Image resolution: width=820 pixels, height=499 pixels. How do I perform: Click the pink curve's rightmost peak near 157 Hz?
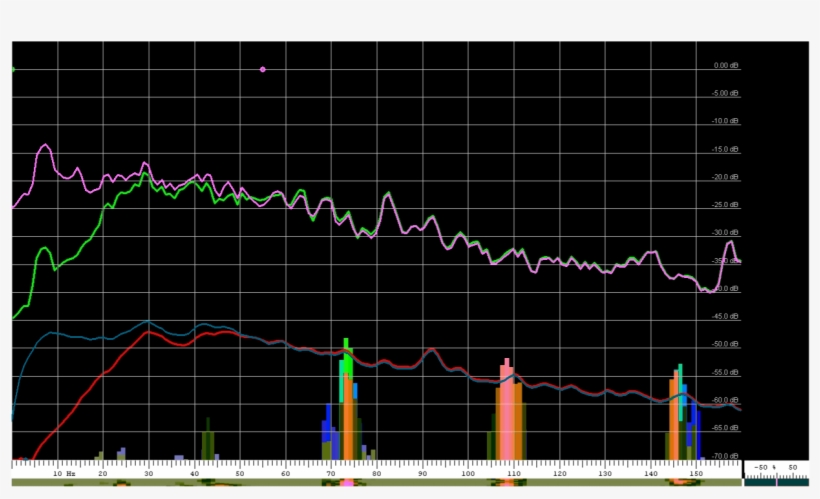click(x=730, y=243)
